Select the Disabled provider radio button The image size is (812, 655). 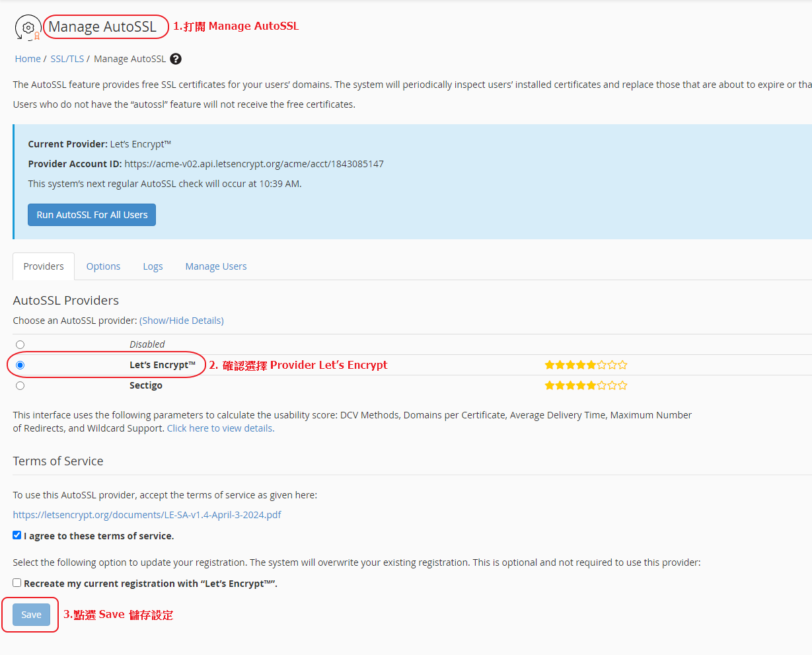tap(20, 344)
